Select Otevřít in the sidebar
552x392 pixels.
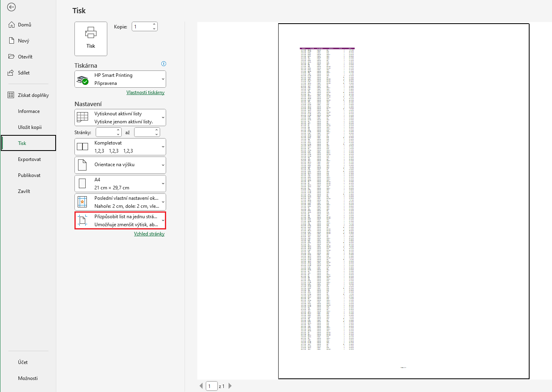[x=28, y=56]
